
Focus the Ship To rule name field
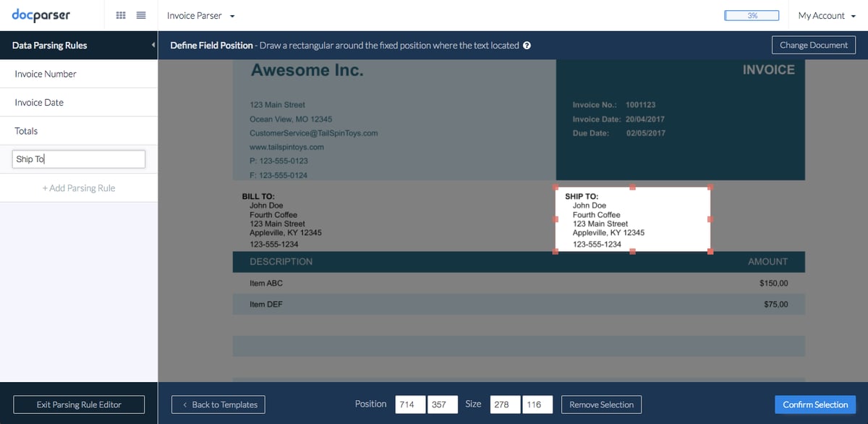click(78, 158)
